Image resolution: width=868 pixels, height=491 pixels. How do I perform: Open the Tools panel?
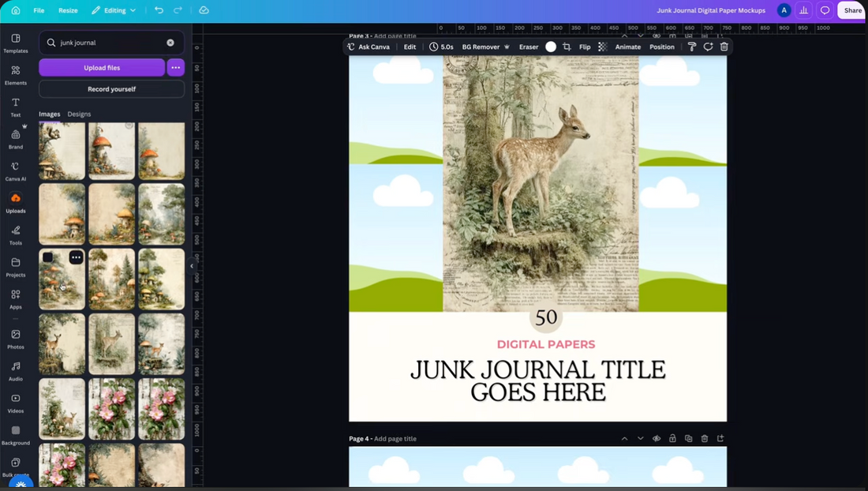click(x=16, y=234)
